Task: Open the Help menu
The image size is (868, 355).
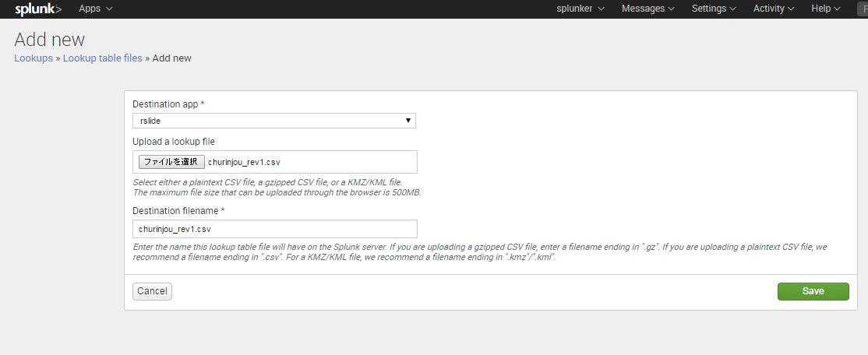Action: (826, 9)
